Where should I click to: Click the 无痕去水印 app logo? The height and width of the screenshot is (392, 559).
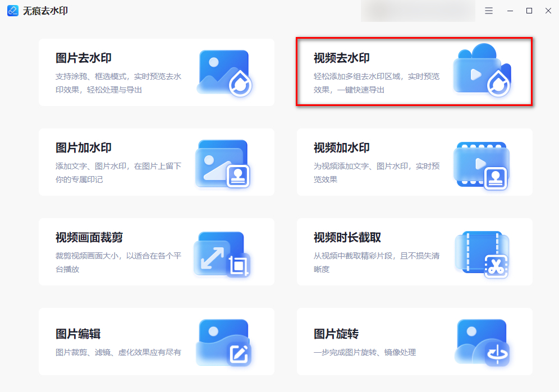[13, 11]
